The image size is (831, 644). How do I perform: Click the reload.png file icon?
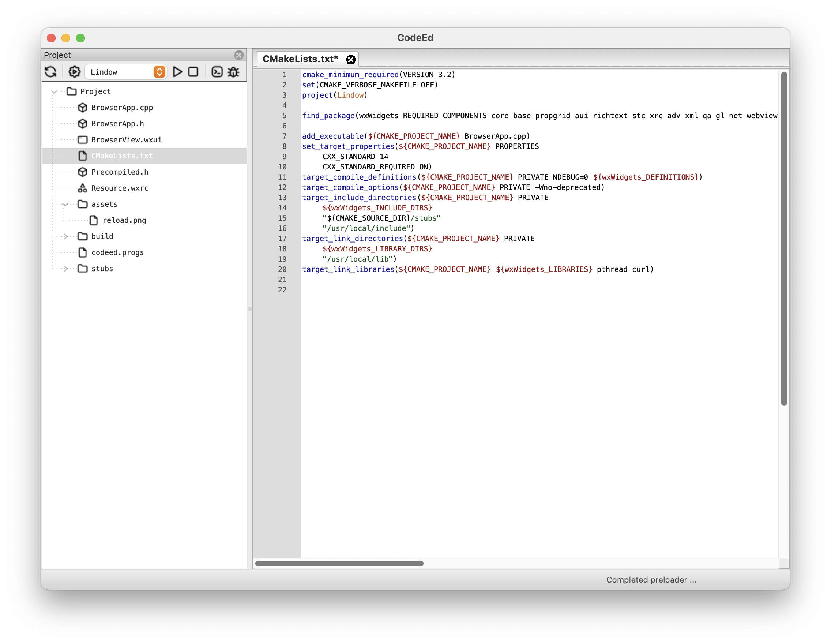[x=94, y=220]
